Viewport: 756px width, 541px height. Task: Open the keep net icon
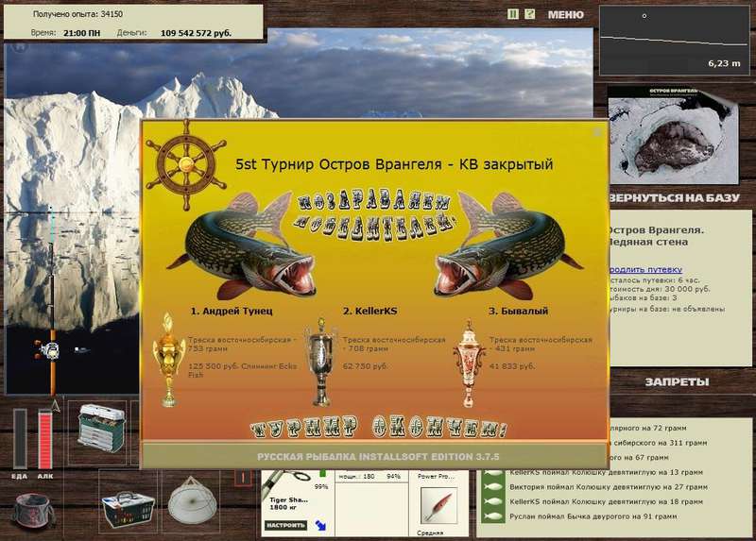tap(192, 501)
